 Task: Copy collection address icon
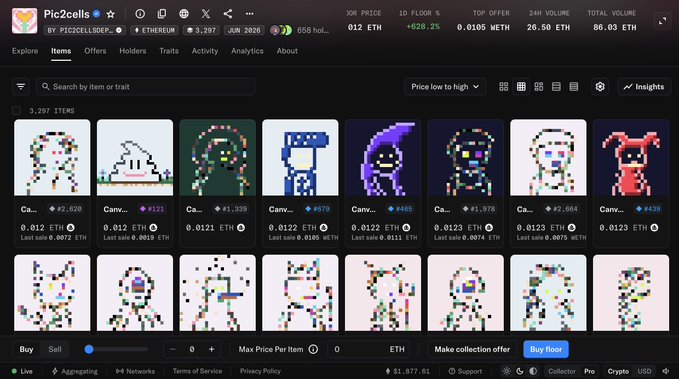162,14
